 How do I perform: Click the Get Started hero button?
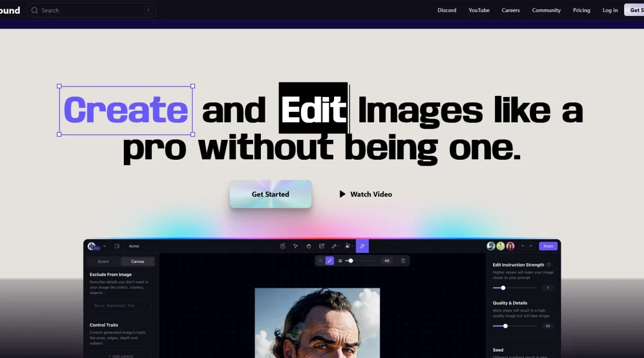(270, 194)
